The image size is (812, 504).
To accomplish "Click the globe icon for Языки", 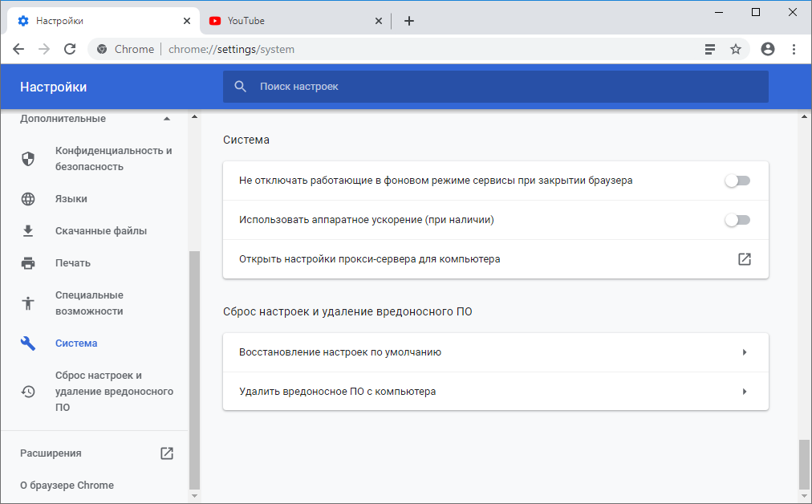I will [28, 199].
